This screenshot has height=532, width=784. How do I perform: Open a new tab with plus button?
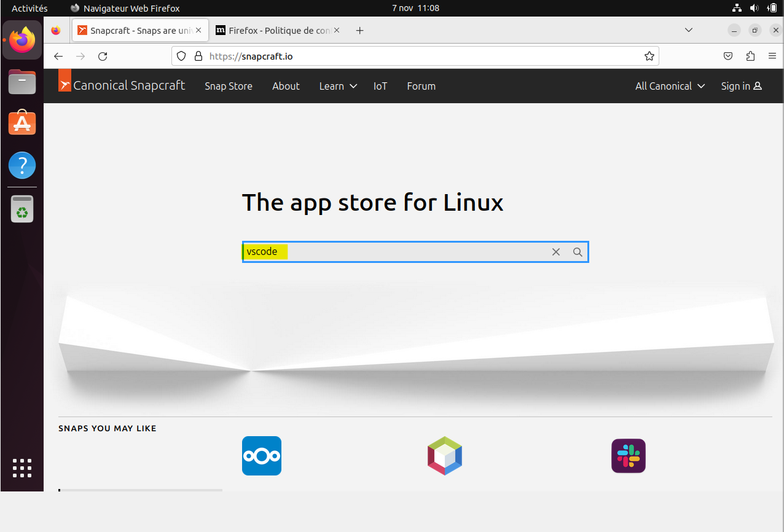tap(360, 31)
